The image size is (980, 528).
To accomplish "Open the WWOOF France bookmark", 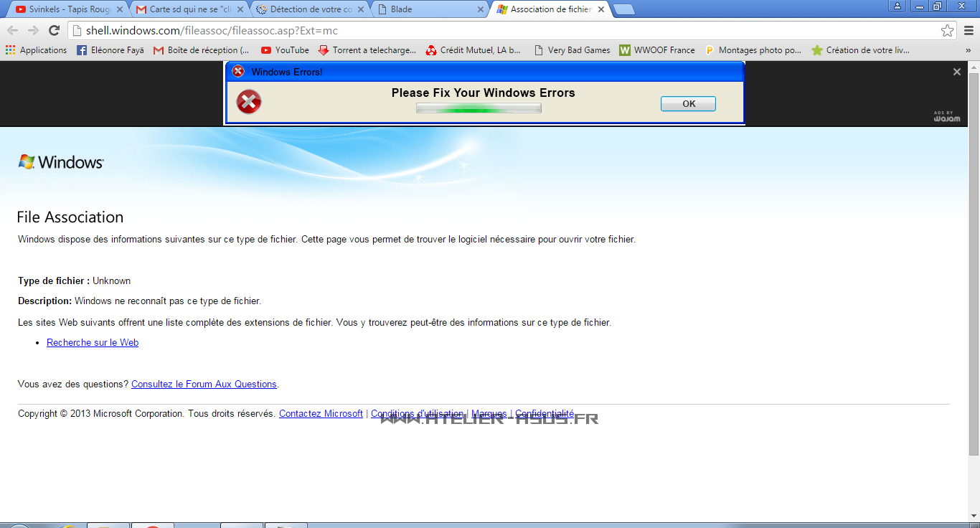I will point(657,50).
